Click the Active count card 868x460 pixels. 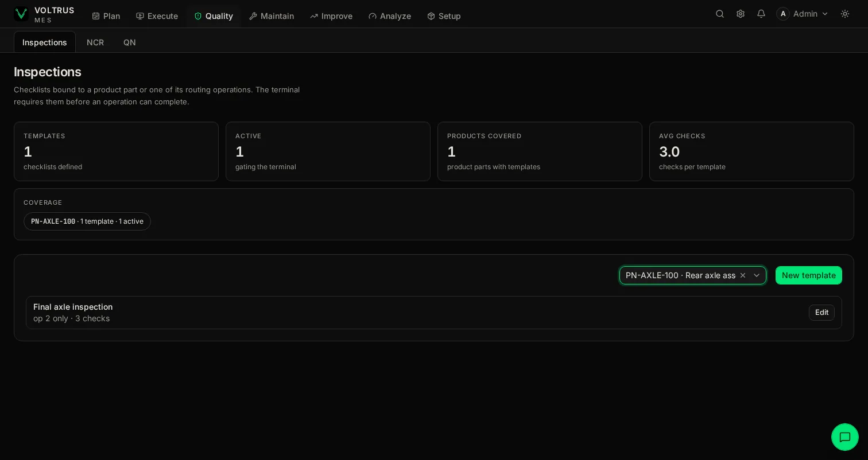tap(328, 151)
